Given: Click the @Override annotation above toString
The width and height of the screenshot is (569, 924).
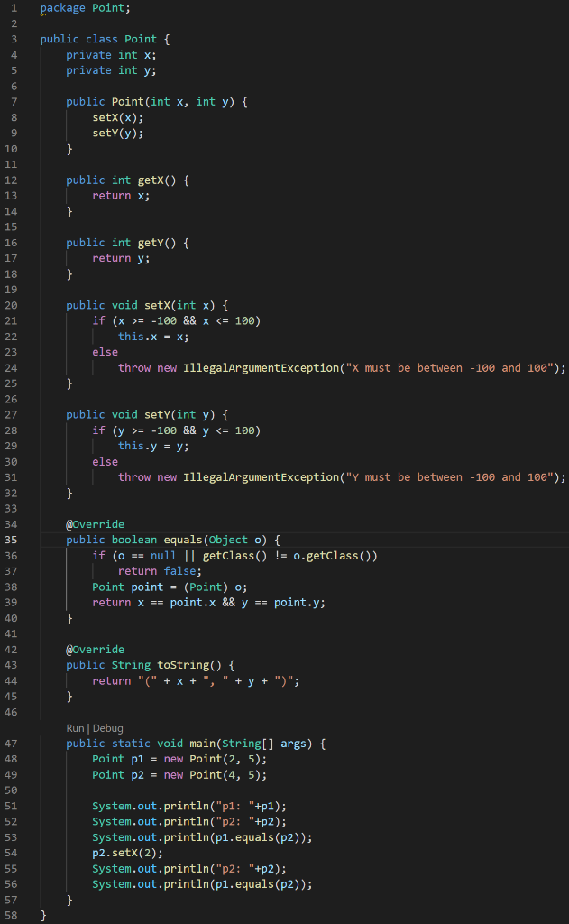Looking at the screenshot, I should point(95,650).
